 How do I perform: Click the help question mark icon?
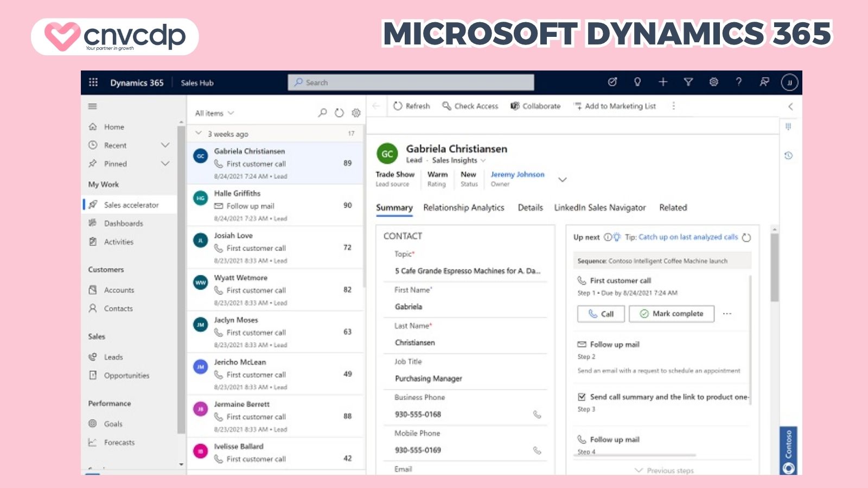point(738,82)
